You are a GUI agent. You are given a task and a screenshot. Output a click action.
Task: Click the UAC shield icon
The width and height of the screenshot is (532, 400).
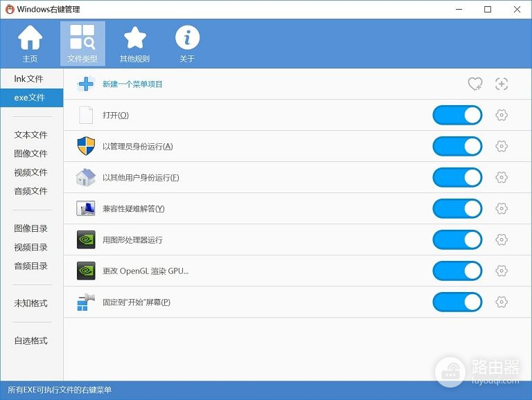tap(86, 146)
